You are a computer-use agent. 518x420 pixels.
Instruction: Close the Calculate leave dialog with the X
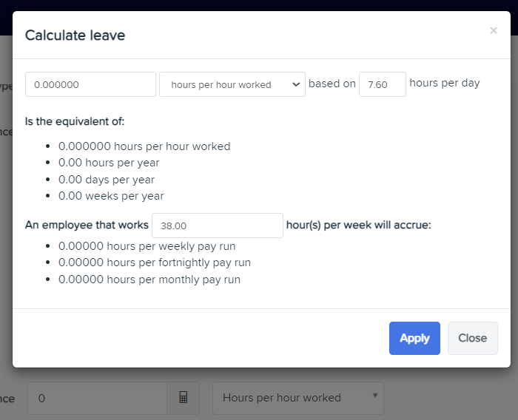pos(494,31)
